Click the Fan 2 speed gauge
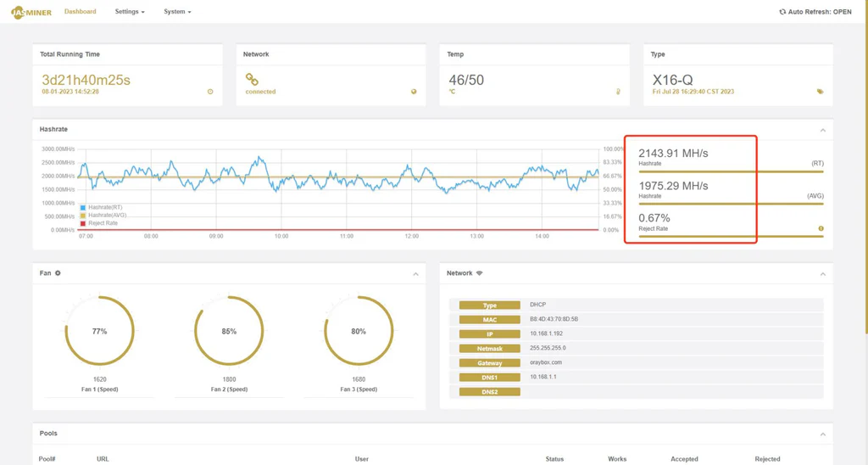The image size is (868, 465). tap(229, 331)
